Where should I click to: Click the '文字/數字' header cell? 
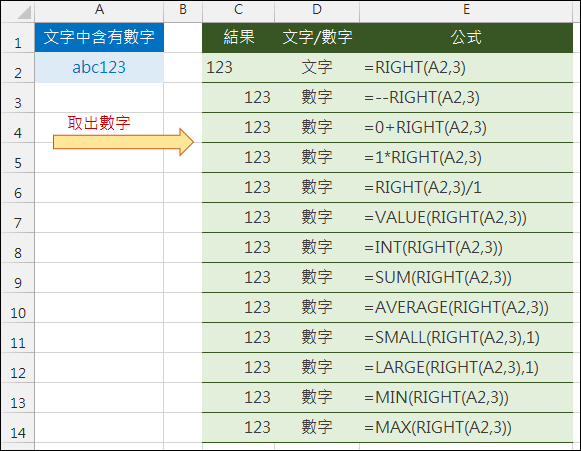click(317, 37)
